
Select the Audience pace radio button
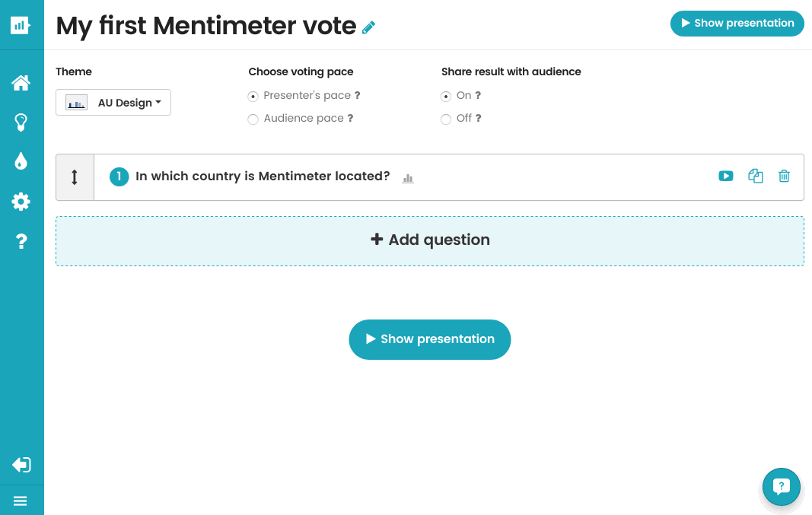tap(253, 119)
